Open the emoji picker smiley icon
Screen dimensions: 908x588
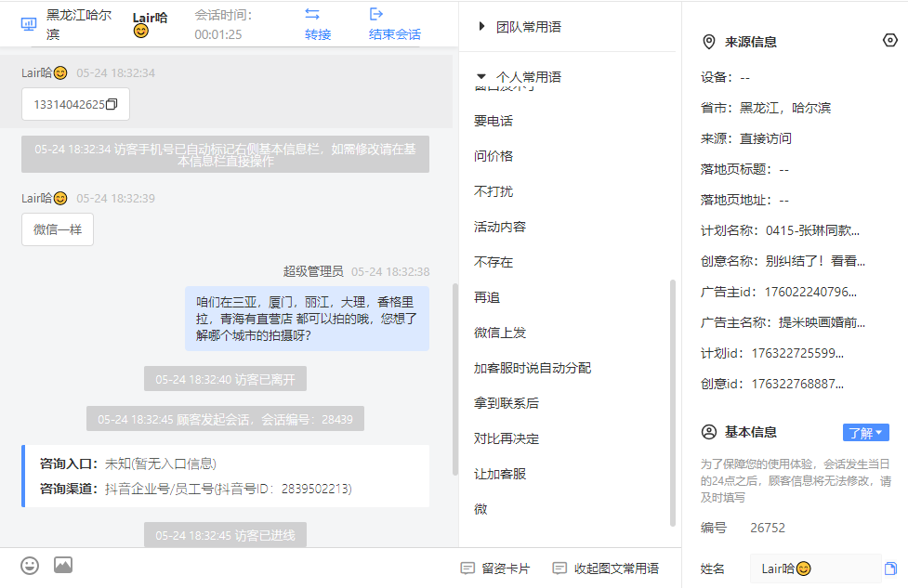(30, 566)
